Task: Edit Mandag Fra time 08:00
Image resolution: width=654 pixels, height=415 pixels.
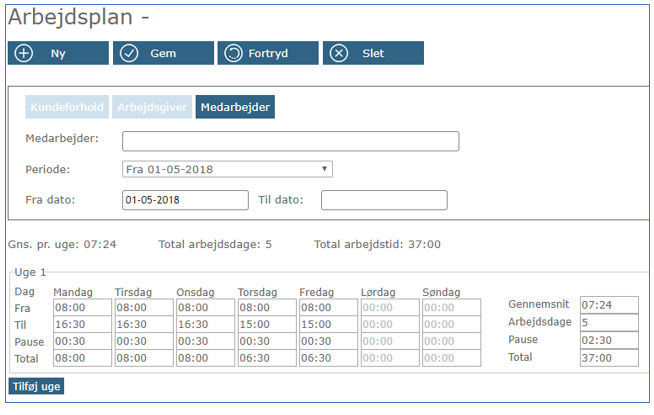Action: pyautogui.click(x=83, y=308)
